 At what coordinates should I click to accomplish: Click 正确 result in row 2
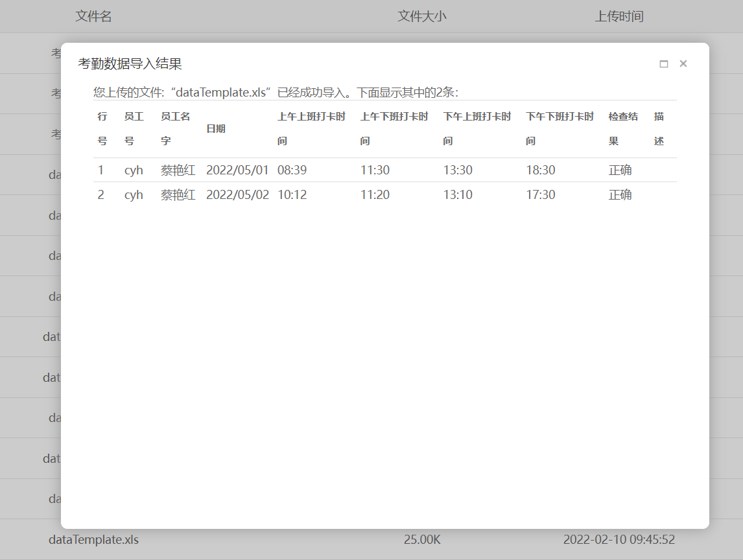pos(620,194)
